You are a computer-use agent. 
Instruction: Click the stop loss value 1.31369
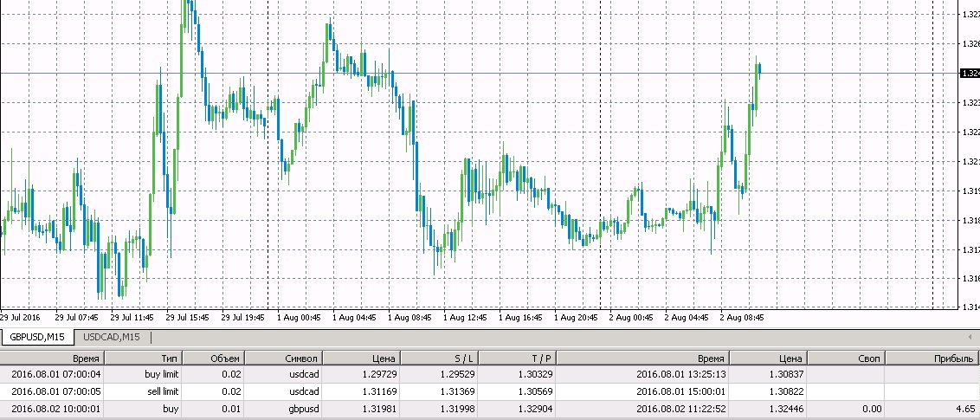pyautogui.click(x=457, y=392)
